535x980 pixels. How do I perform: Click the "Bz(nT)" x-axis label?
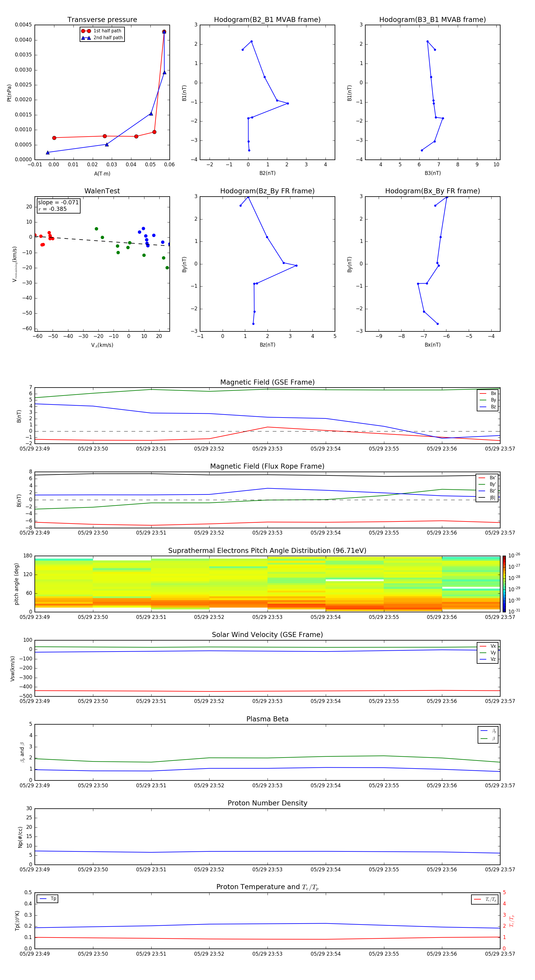pos(267,345)
